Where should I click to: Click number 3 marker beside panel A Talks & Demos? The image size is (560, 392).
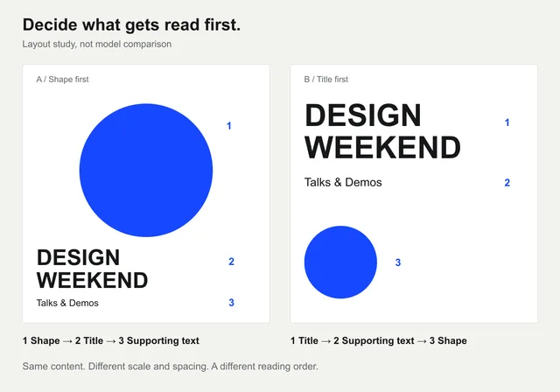pos(231,303)
